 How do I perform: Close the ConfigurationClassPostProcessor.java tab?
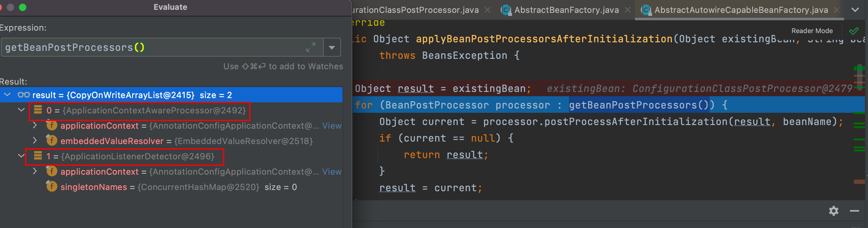[x=487, y=10]
